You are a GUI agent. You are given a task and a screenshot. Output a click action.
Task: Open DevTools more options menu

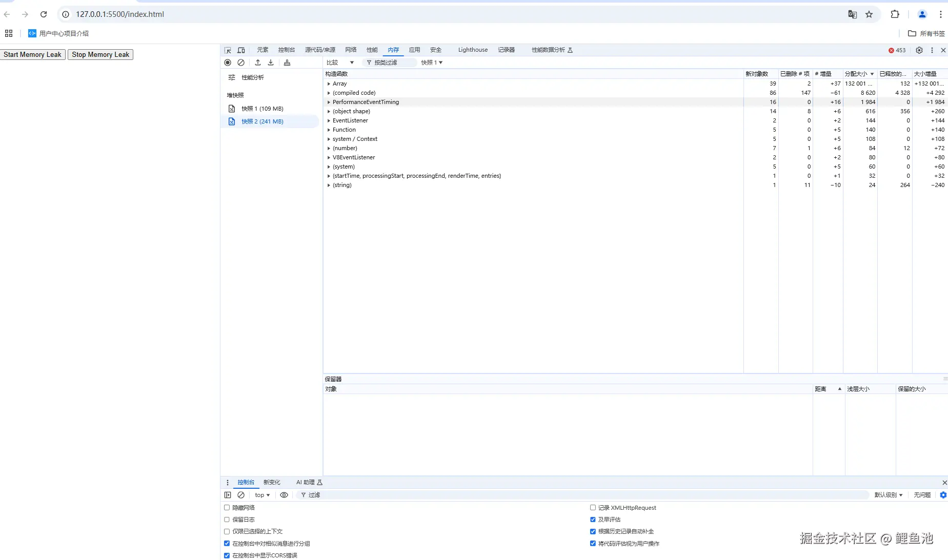932,50
